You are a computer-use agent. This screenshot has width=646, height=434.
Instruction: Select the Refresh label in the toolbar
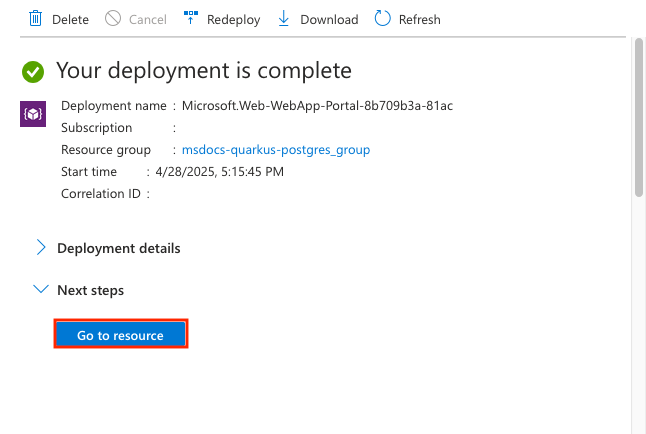419,19
